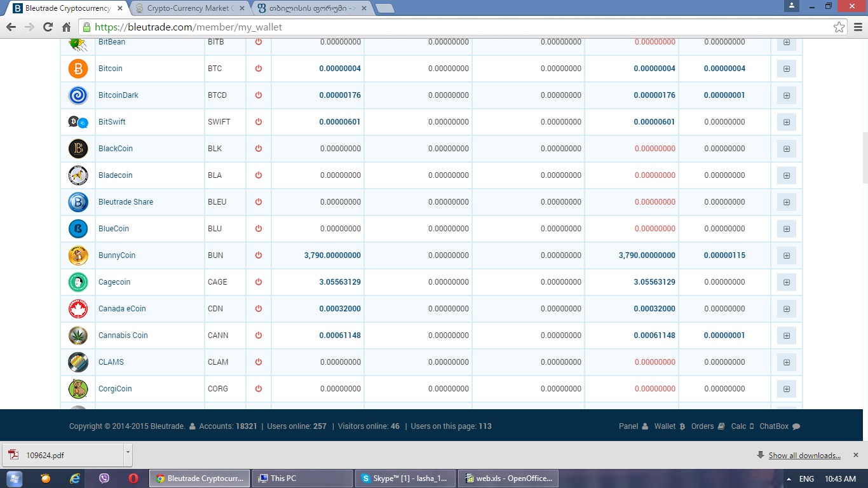Image resolution: width=868 pixels, height=488 pixels.
Task: Expand the Bitcoin row plus button
Action: [786, 69]
